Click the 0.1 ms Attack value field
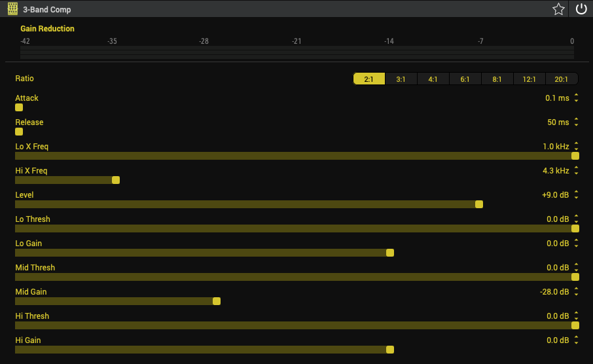 click(x=556, y=98)
